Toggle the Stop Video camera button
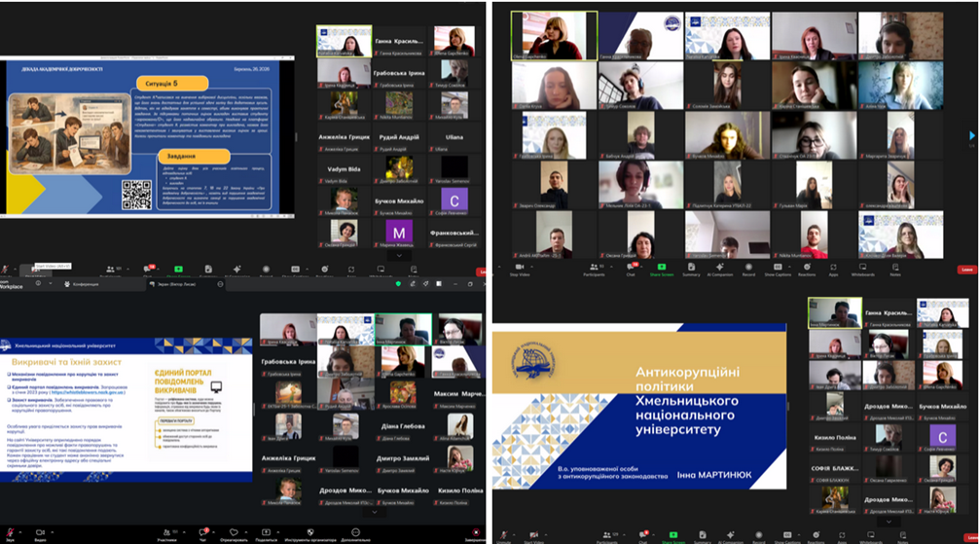This screenshot has width=980, height=544. pyautogui.click(x=520, y=267)
